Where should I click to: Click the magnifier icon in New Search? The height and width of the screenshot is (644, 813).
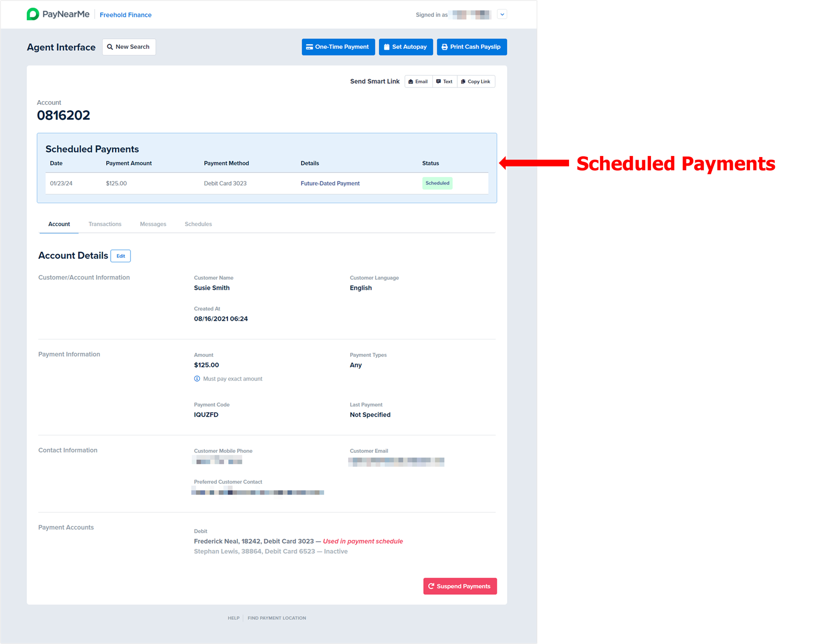pos(110,47)
